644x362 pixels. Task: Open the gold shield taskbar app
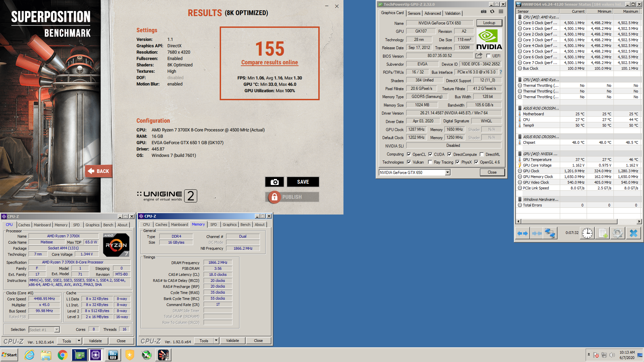(129, 355)
